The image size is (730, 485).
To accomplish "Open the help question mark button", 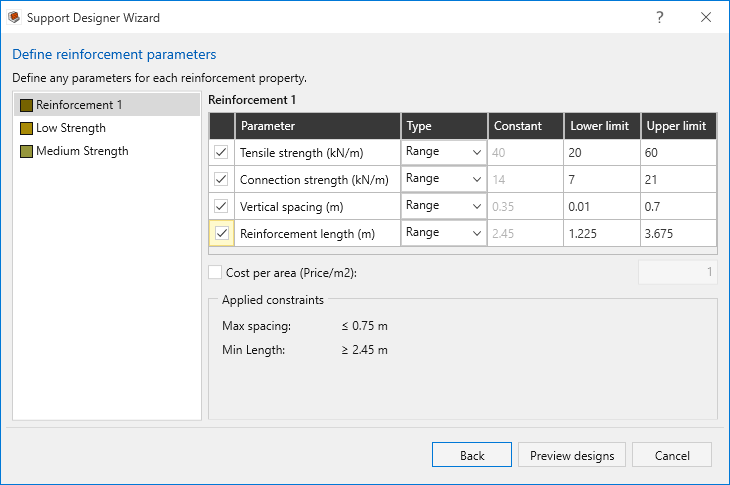I will pyautogui.click(x=659, y=17).
